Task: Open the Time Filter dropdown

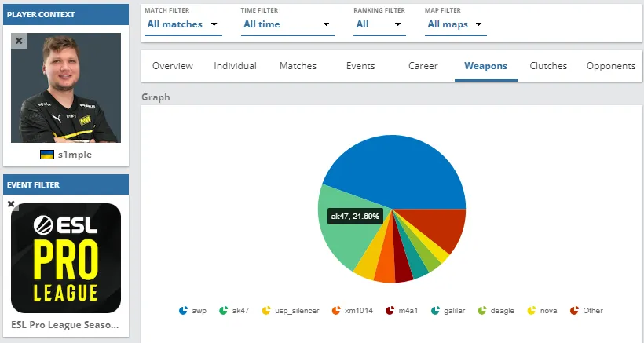Action: tap(287, 24)
